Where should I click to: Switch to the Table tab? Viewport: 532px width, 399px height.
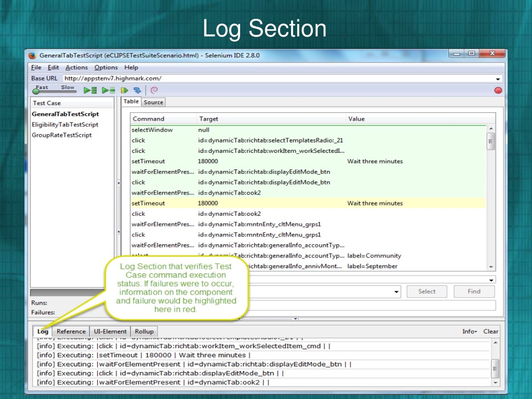(x=131, y=101)
